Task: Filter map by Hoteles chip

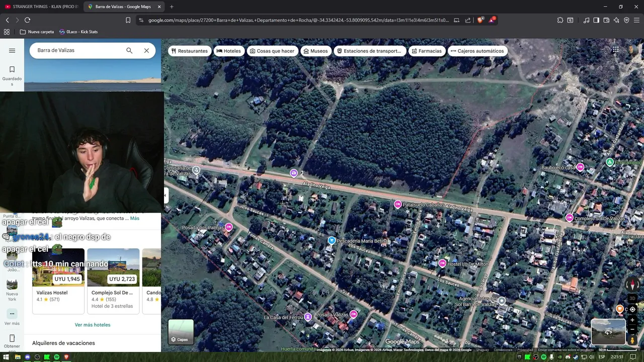Action: click(x=229, y=51)
